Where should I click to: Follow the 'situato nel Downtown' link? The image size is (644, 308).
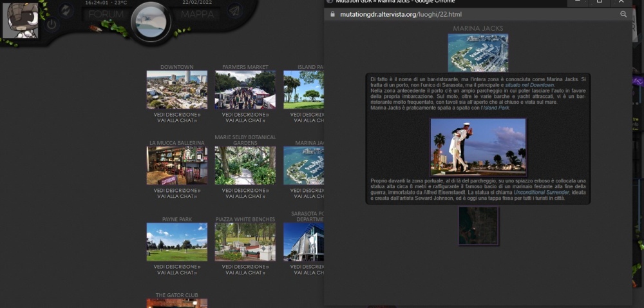pos(530,85)
